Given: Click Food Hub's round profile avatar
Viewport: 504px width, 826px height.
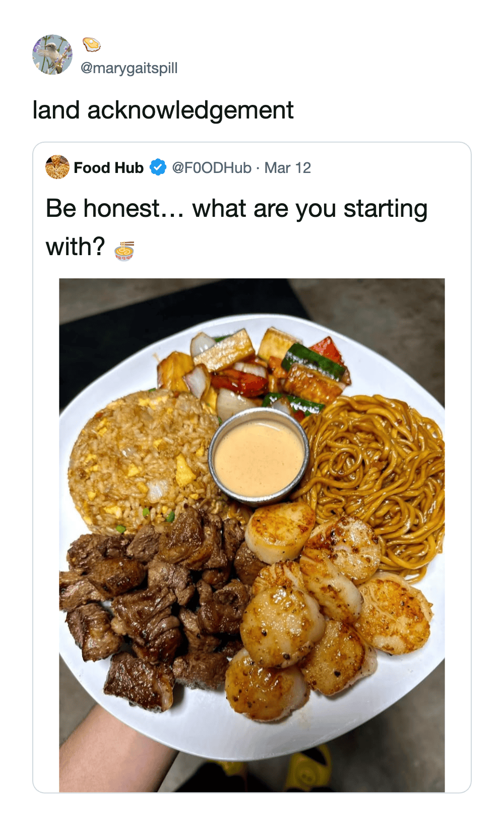Looking at the screenshot, I should click(x=57, y=167).
